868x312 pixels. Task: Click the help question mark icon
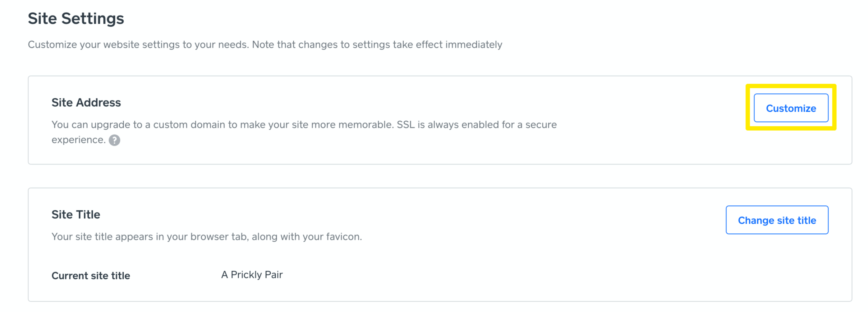pyautogui.click(x=114, y=140)
